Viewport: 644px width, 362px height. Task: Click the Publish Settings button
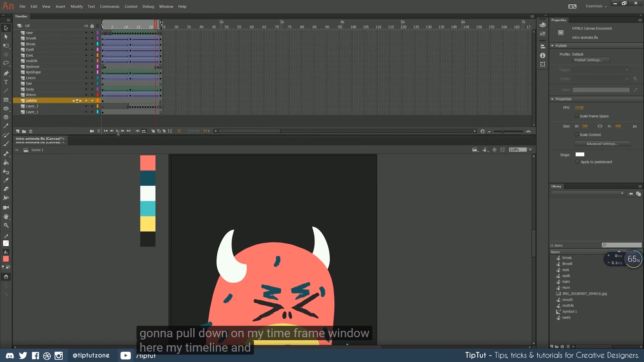tap(590, 60)
